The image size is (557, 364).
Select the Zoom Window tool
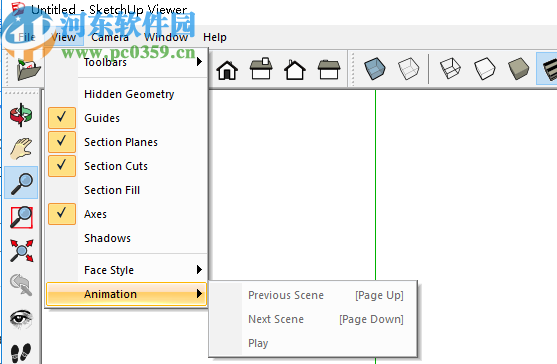pos(21,217)
